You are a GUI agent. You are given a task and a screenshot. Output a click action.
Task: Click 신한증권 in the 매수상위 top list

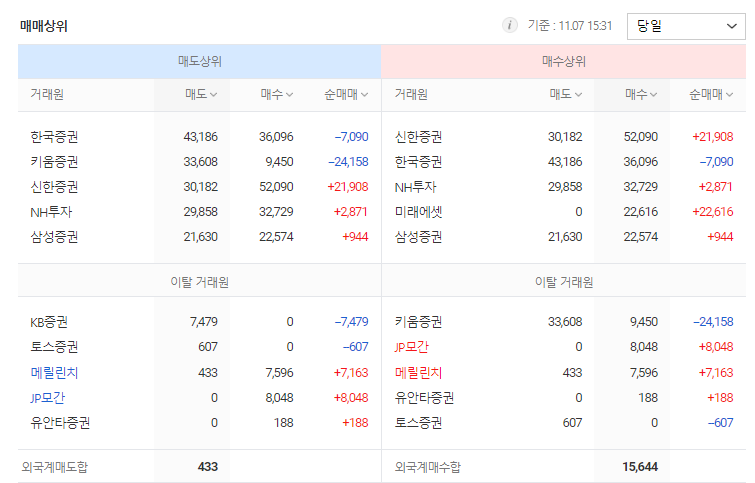(x=418, y=137)
